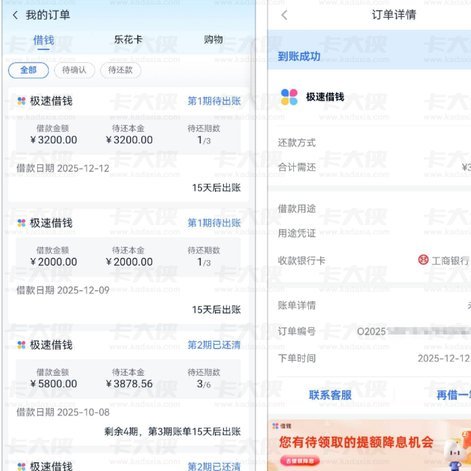Open 第1期待出账 status of 2025-12-09 loan
Image resolution: width=471 pixels, height=471 pixels.
point(214,223)
